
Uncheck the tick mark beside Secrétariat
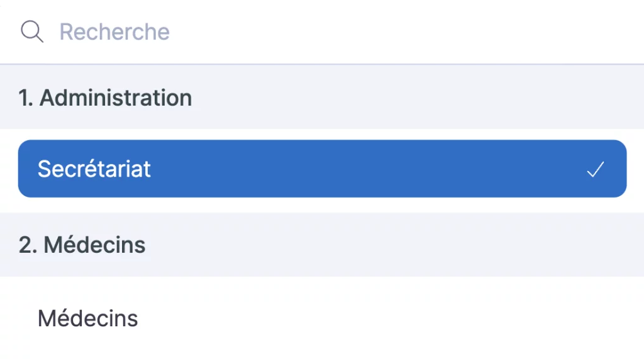(x=595, y=169)
